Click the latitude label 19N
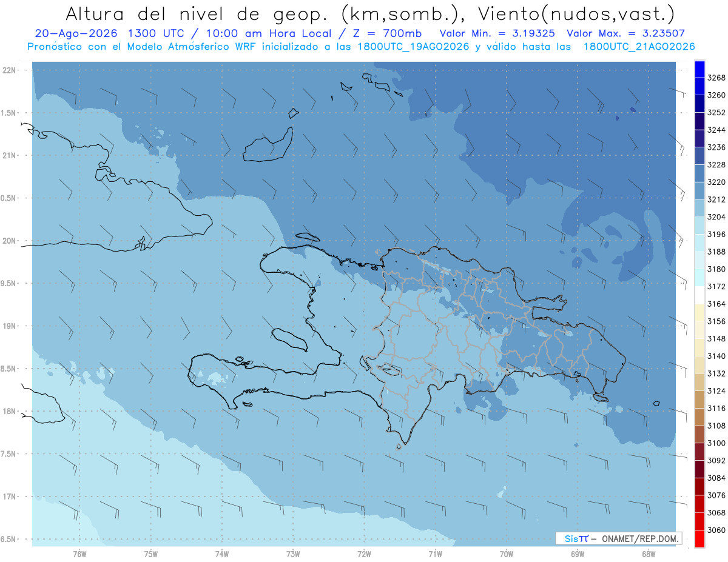Viewport: 728px width, 562px height. pos(9,326)
